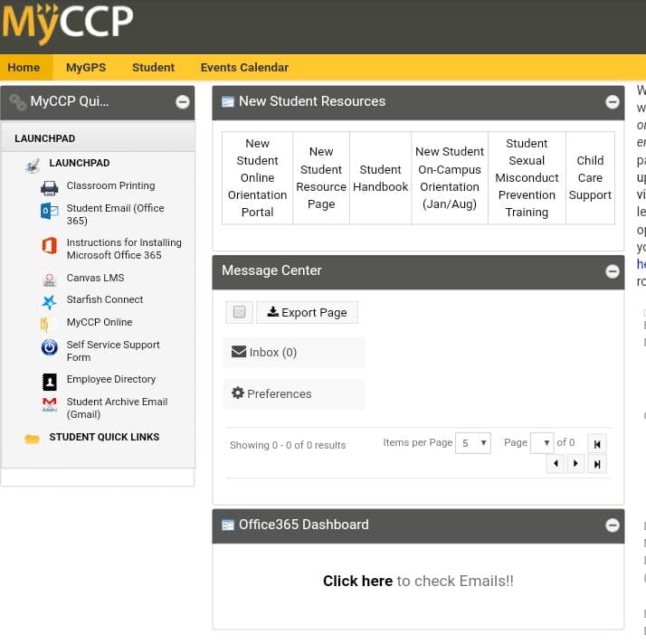
Task: Open the Student Handbook link
Action: tap(380, 178)
